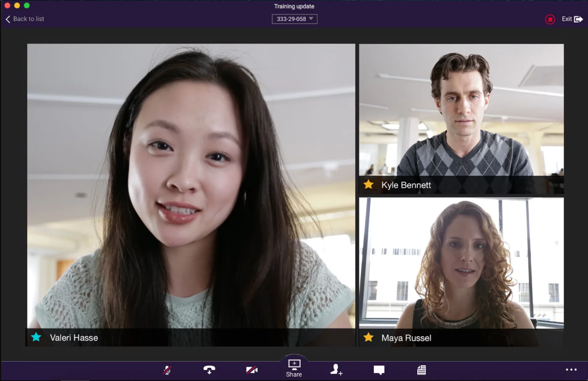
Task: Click the Training update window title
Action: pyautogui.click(x=294, y=7)
